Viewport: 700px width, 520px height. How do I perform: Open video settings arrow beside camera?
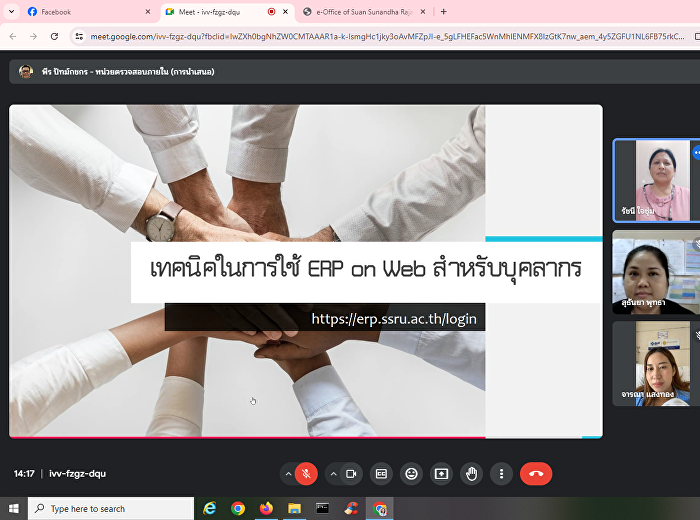333,474
